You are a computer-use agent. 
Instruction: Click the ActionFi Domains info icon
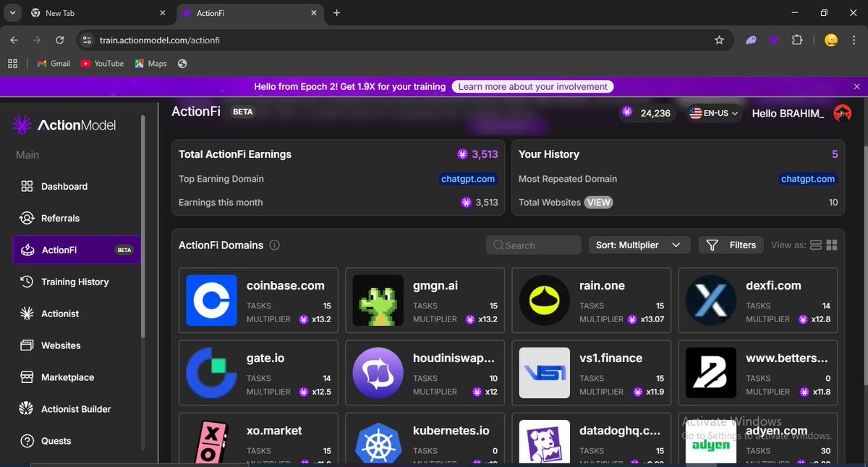275,245
